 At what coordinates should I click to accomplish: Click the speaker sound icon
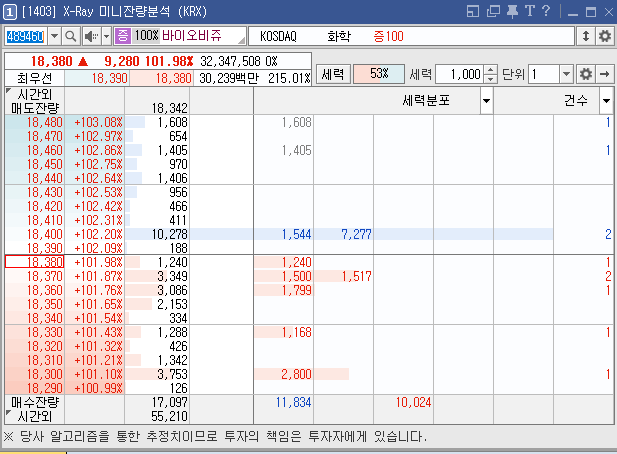[x=91, y=36]
